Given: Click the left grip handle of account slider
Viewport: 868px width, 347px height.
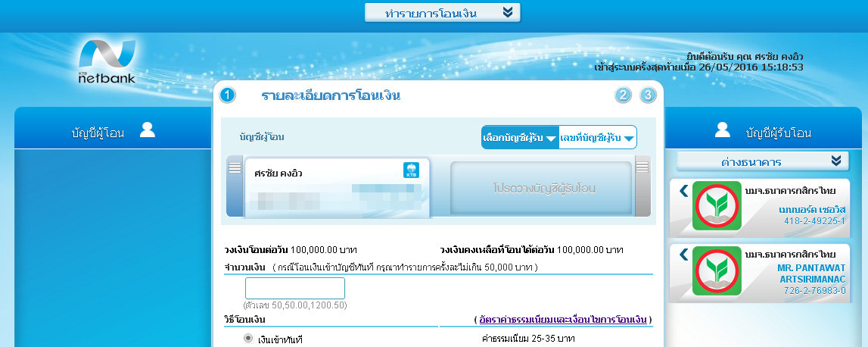Looking at the screenshot, I should tap(235, 187).
